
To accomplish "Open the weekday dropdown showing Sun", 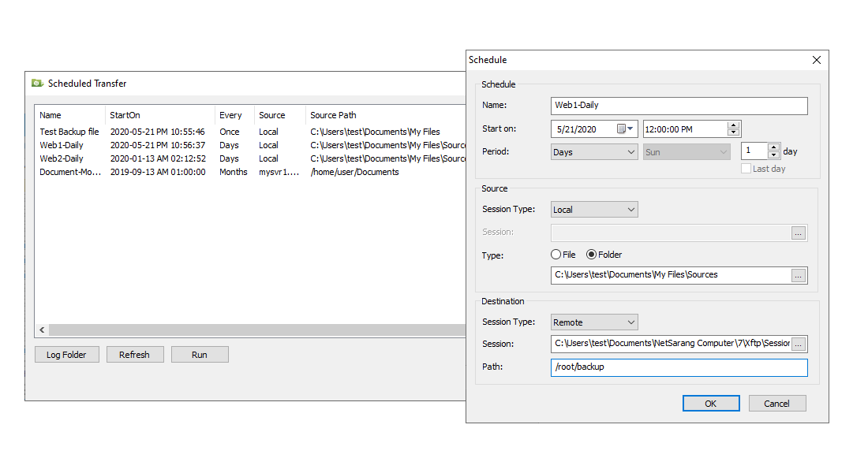I will tap(687, 152).
